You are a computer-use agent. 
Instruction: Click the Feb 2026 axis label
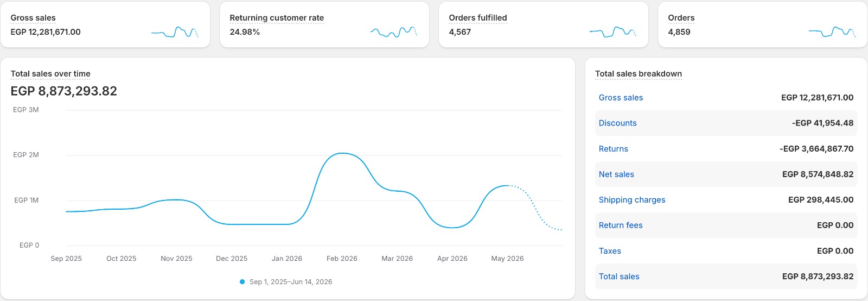pos(342,259)
